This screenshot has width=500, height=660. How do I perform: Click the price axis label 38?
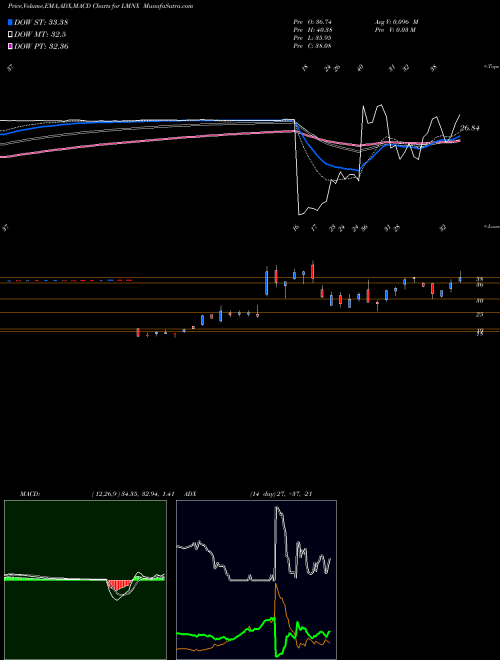(x=479, y=279)
